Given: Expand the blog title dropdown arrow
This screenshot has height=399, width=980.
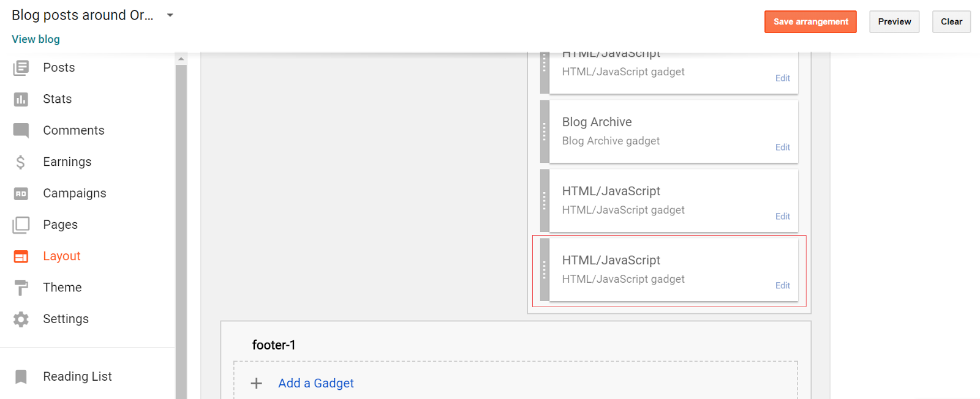Looking at the screenshot, I should (170, 15).
